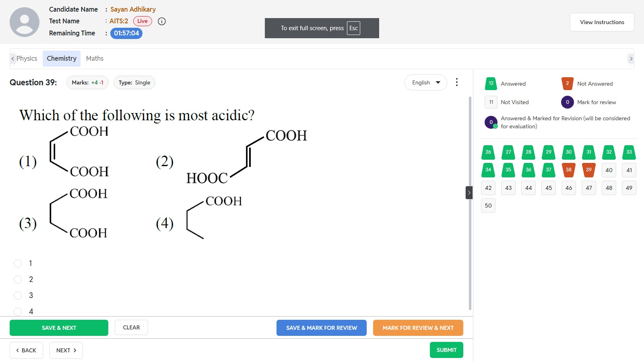Click the Esc key hint box

coord(353,28)
